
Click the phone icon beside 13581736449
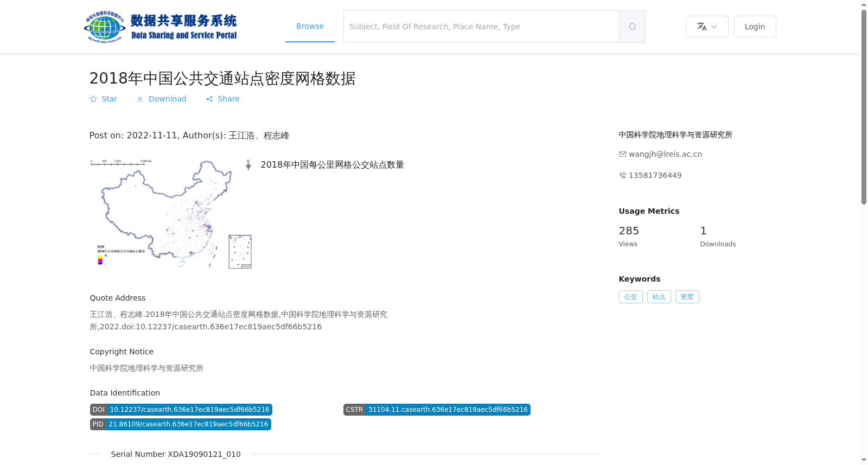coord(623,175)
